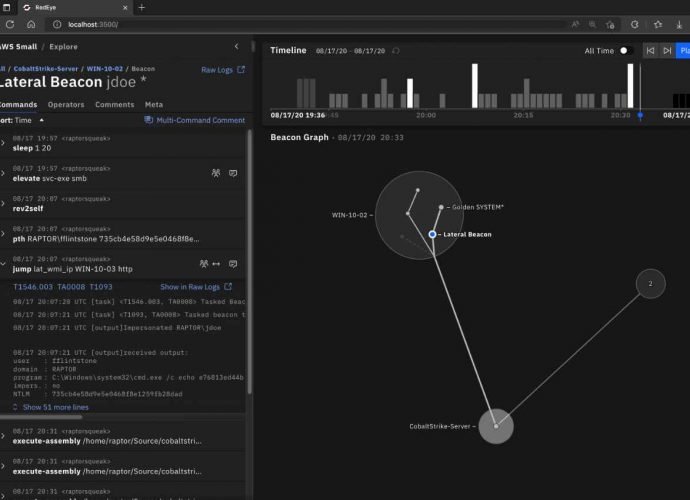
Task: Collapse the Explore side panel arrow
Action: tap(237, 46)
